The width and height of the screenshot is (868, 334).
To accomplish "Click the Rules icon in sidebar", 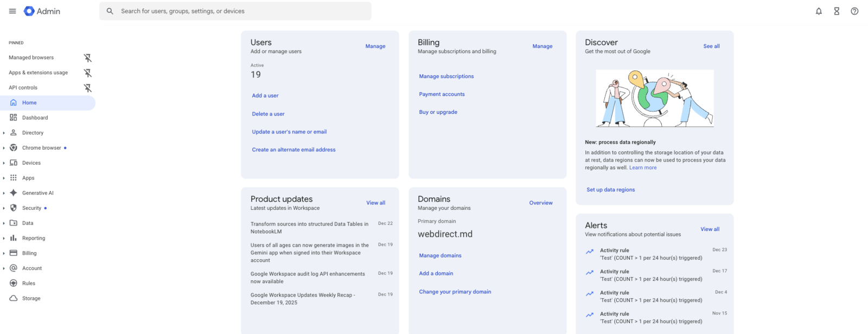I will pyautogui.click(x=14, y=283).
